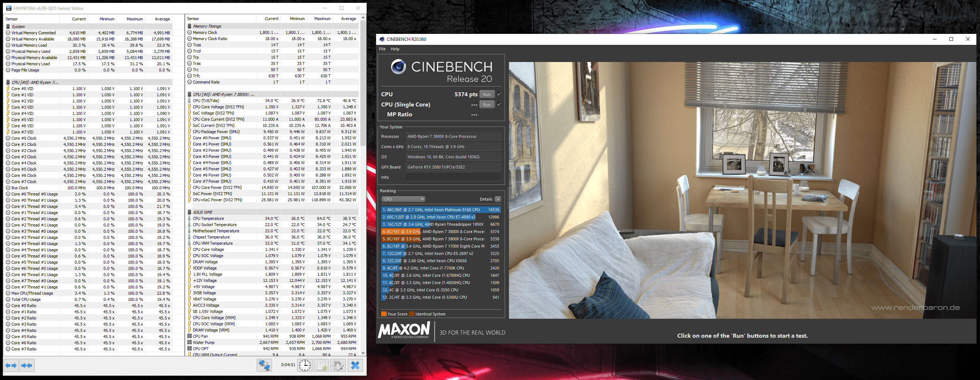Screen dimensions: 980x380
Task: Click the chip icon beside ASUS WMI
Action: 190,212
